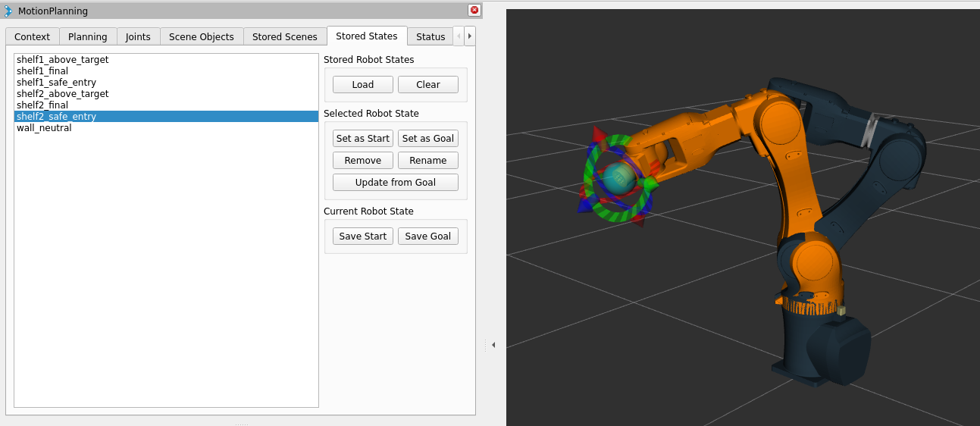Screen dimensions: 980x426
Task: Click the teal interactive marker sphere
Action: point(619,179)
